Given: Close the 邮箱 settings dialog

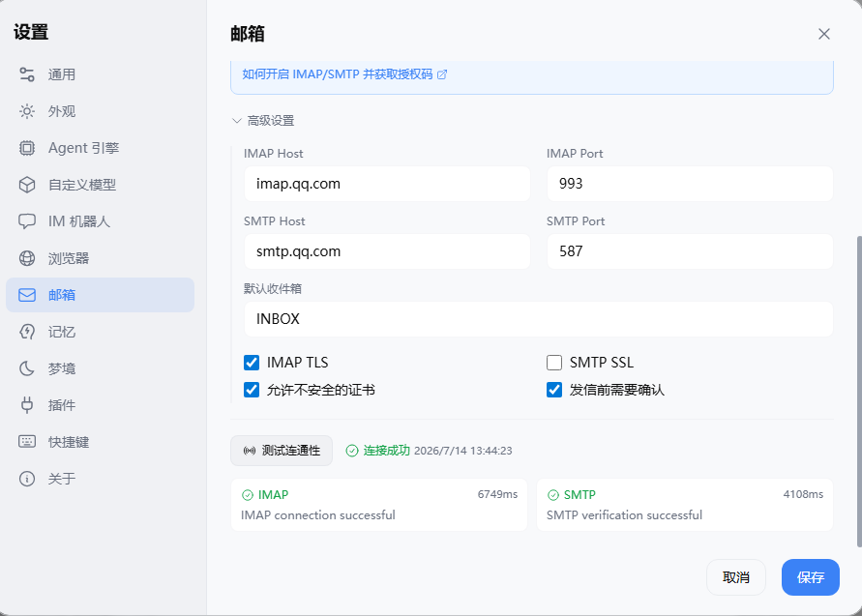Looking at the screenshot, I should [x=823, y=34].
